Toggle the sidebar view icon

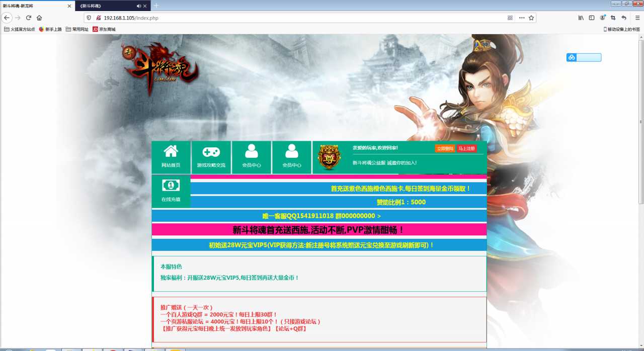[x=592, y=18]
